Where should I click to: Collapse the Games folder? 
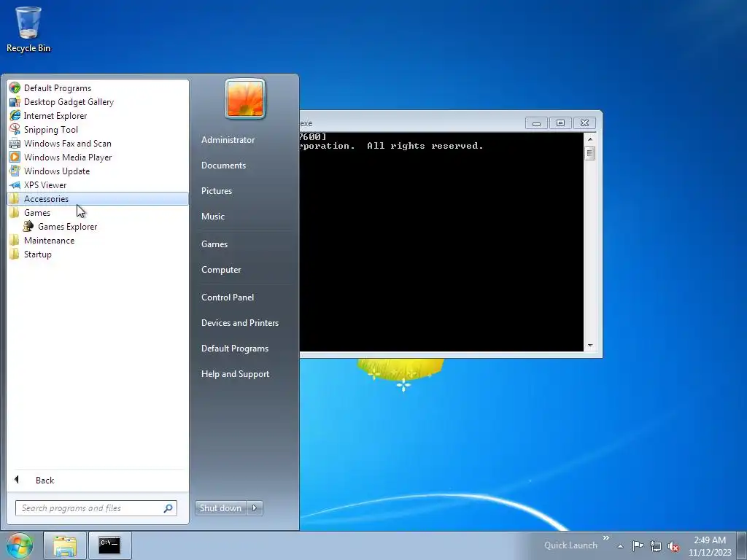98,213
